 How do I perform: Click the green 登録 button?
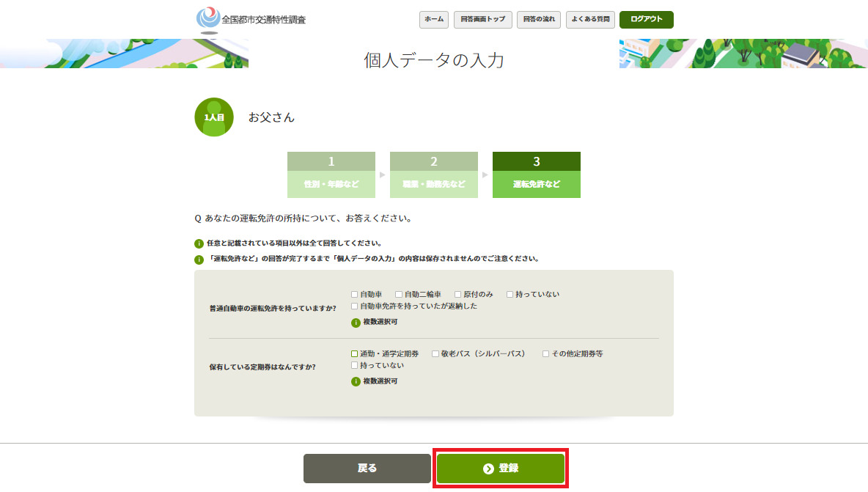501,469
